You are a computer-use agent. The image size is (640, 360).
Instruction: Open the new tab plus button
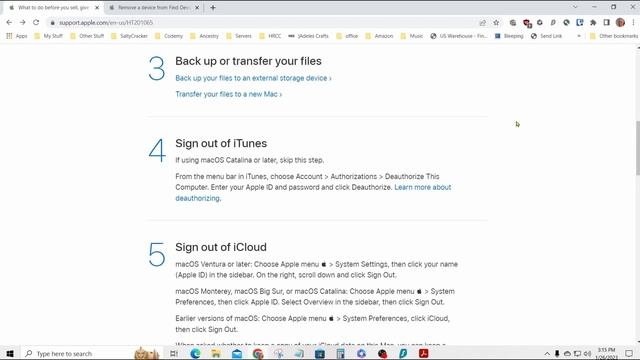pyautogui.click(x=213, y=8)
